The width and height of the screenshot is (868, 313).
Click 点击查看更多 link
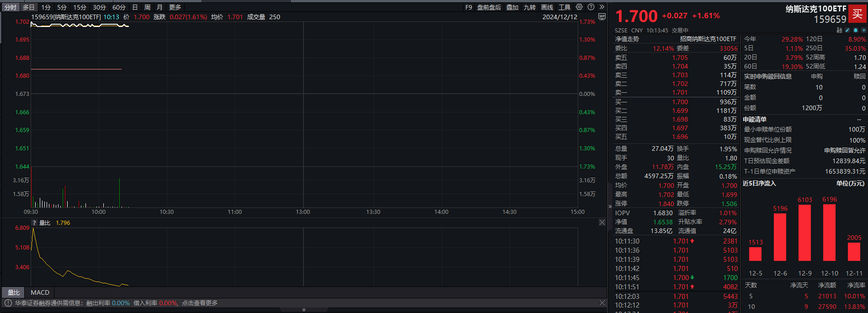[x=200, y=303]
